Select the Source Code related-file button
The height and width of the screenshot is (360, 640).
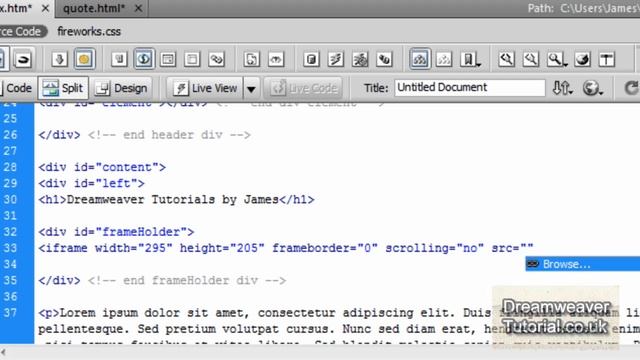[x=22, y=31]
